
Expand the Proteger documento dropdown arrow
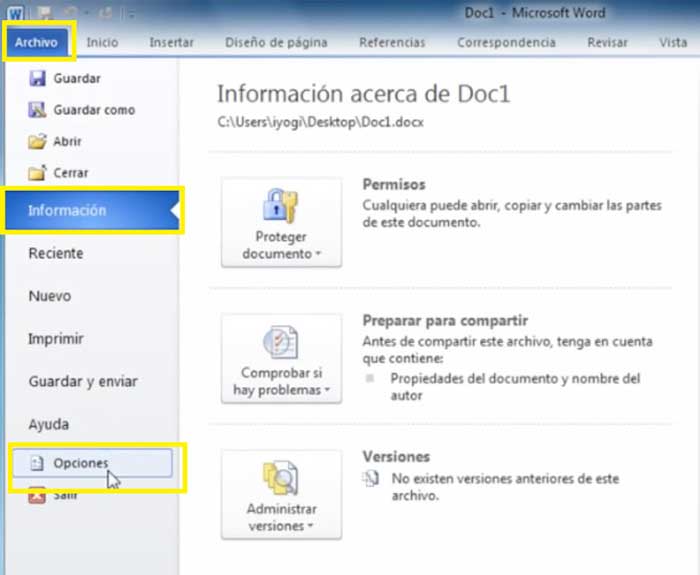point(318,254)
